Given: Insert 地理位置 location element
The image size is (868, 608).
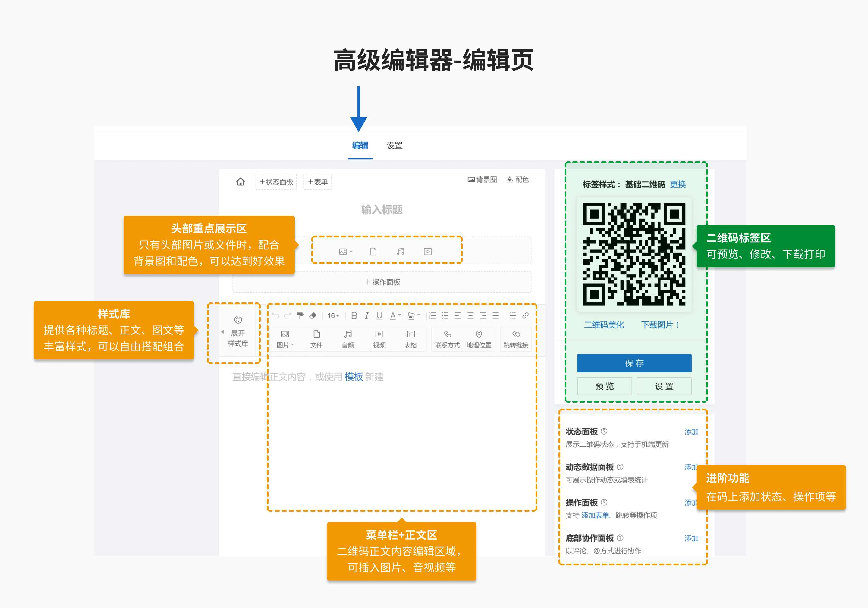Looking at the screenshot, I should pos(479,339).
